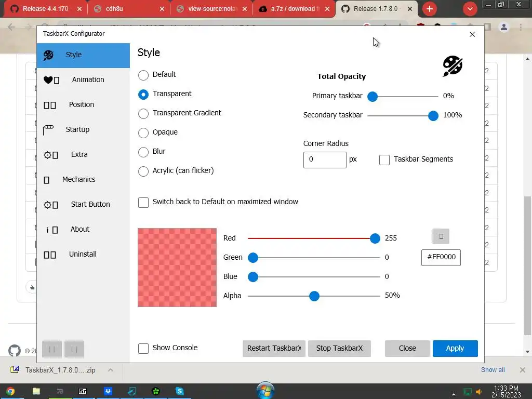Screen dimensions: 532x399
Task: Open the Animation settings section
Action: tap(83, 79)
